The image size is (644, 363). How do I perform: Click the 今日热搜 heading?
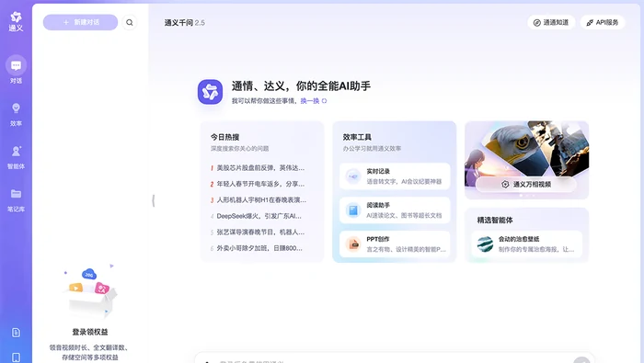(224, 137)
